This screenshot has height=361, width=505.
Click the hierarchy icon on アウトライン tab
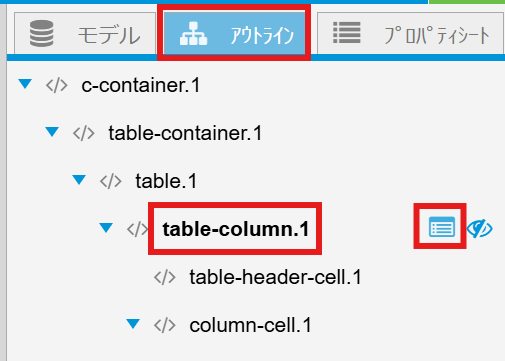193,33
